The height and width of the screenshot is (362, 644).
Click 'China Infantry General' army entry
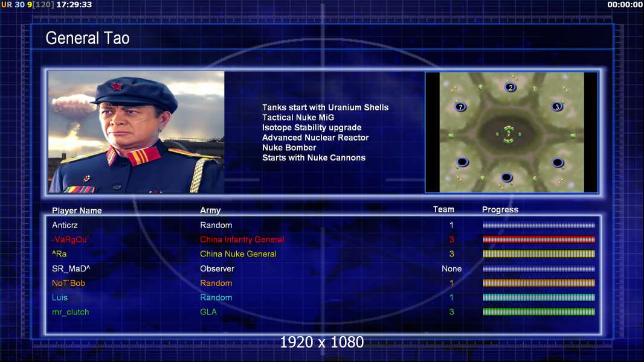click(x=242, y=240)
